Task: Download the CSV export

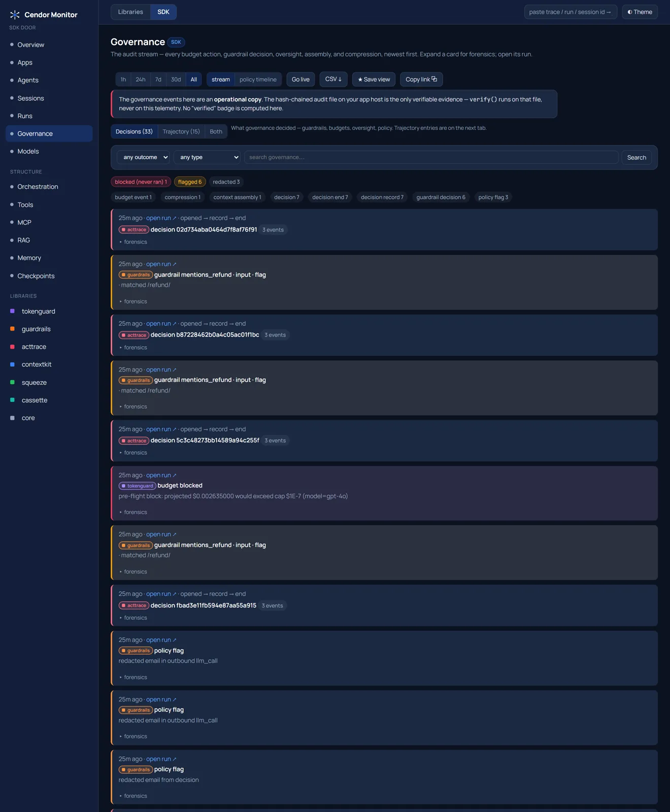Action: (x=333, y=79)
